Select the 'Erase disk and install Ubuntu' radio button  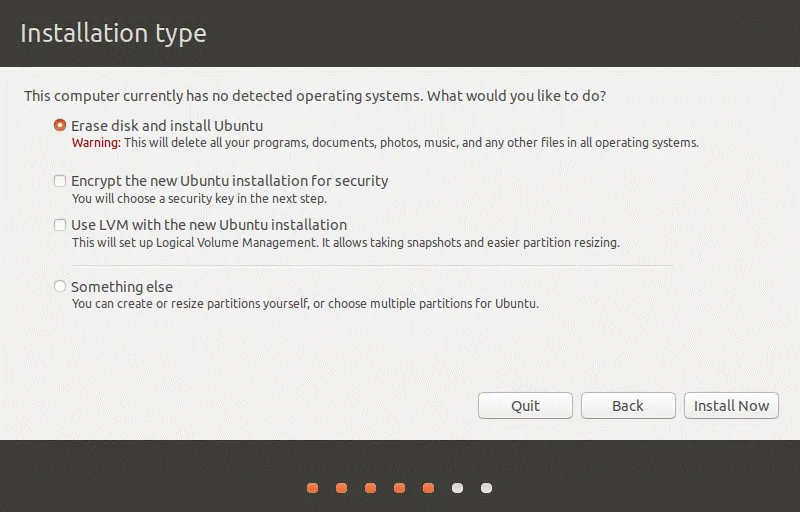tap(61, 126)
